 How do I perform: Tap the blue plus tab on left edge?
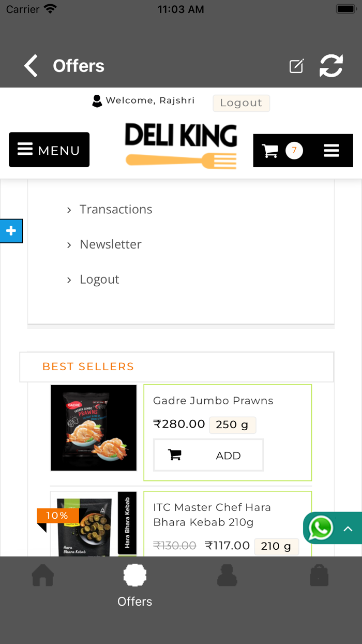pos(10,231)
